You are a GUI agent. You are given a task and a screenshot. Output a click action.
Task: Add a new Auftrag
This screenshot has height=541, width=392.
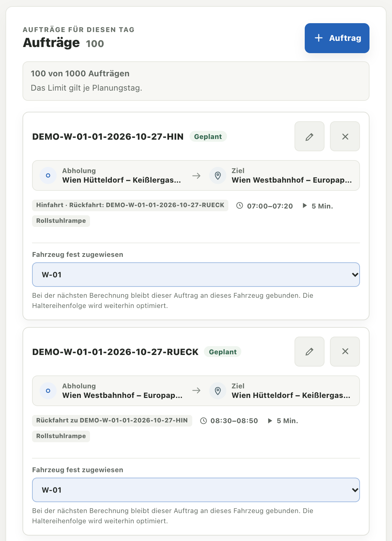pyautogui.click(x=337, y=38)
